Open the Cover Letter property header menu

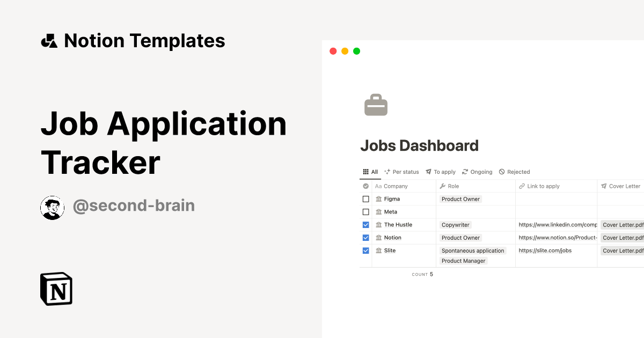tap(620, 186)
